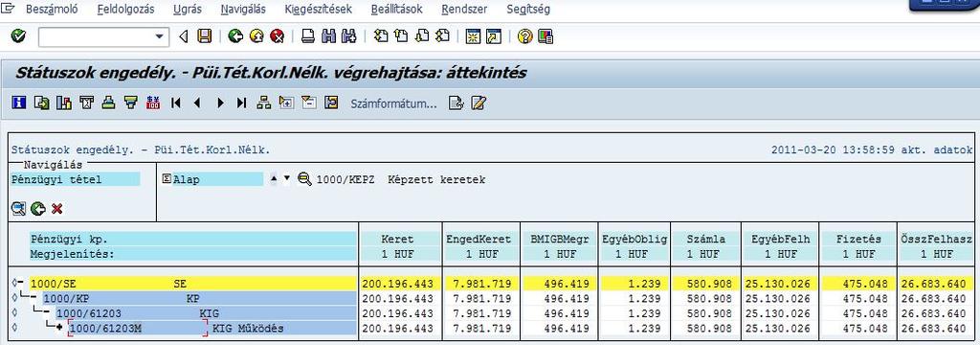Click the green arrow icon under Navigálás
This screenshot has width=980, height=345.
coord(38,209)
